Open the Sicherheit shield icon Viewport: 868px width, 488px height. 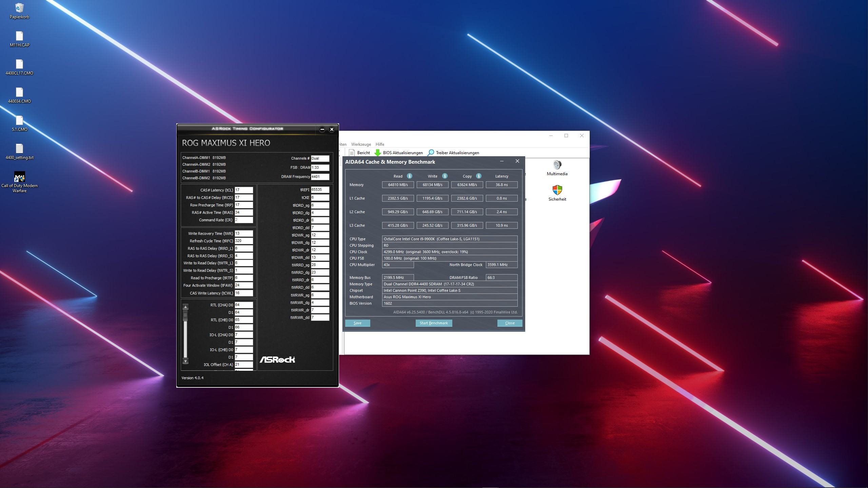pos(557,190)
